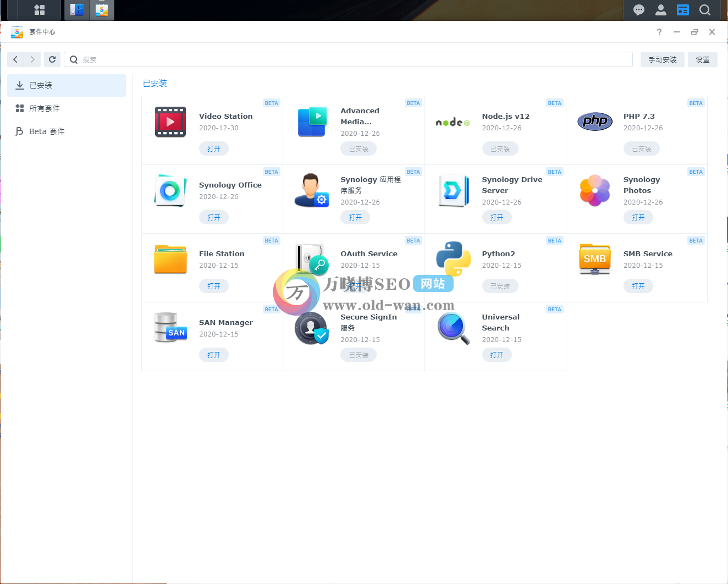Open Synology Office with 打开 button
This screenshot has width=728, height=584.
214,217
